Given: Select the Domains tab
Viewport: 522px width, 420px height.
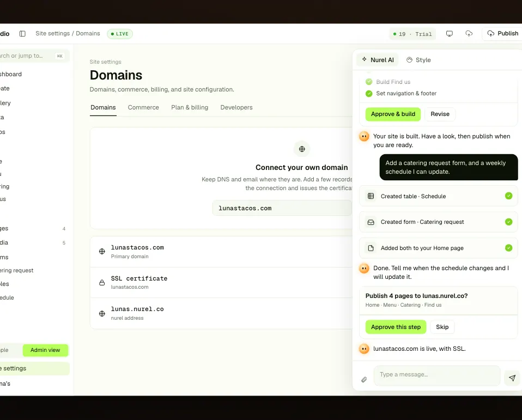Looking at the screenshot, I should pos(103,107).
